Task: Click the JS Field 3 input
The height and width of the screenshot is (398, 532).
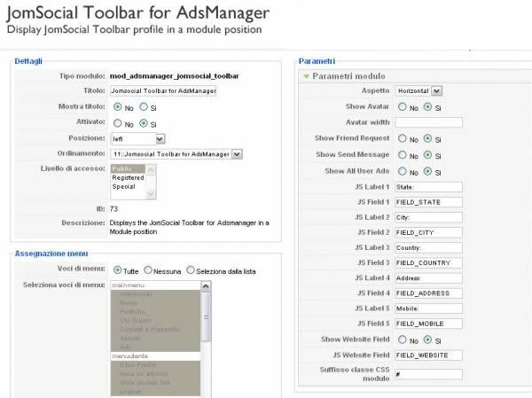Action: [428, 263]
